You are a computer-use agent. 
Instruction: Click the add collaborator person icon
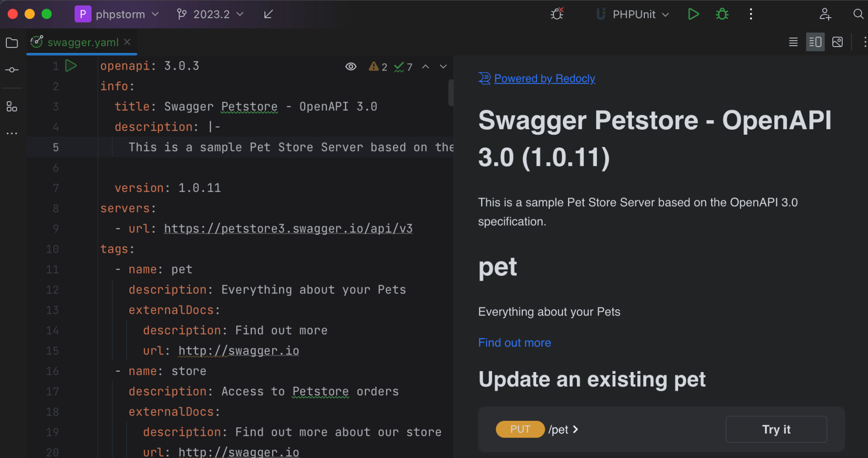click(x=825, y=14)
